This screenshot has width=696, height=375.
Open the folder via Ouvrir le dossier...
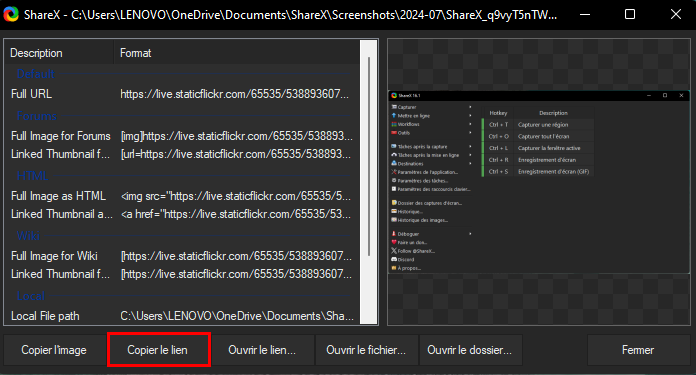pos(470,350)
